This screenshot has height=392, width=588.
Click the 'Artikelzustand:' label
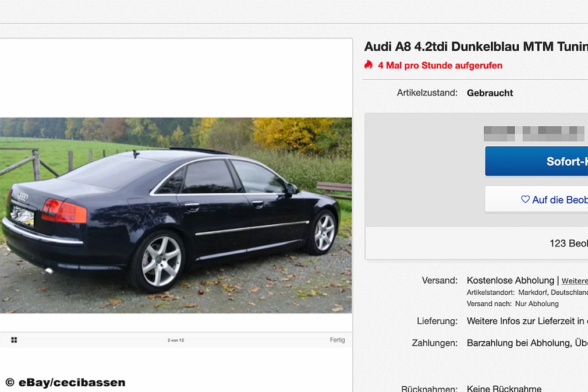point(427,93)
